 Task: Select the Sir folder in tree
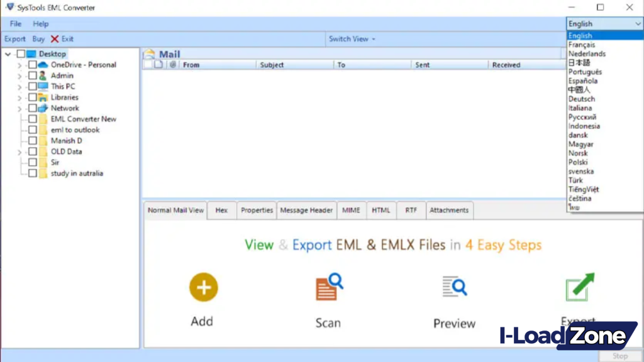55,163
